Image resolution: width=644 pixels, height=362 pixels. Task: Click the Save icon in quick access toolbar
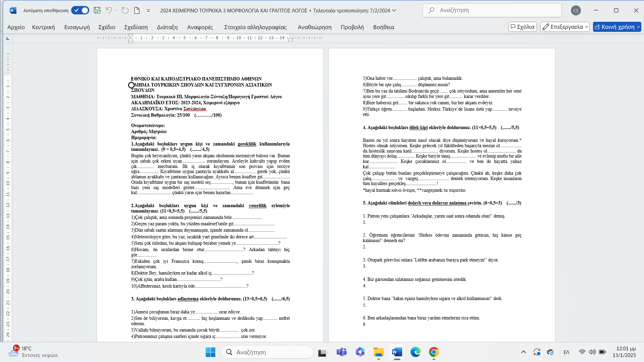tap(97, 10)
